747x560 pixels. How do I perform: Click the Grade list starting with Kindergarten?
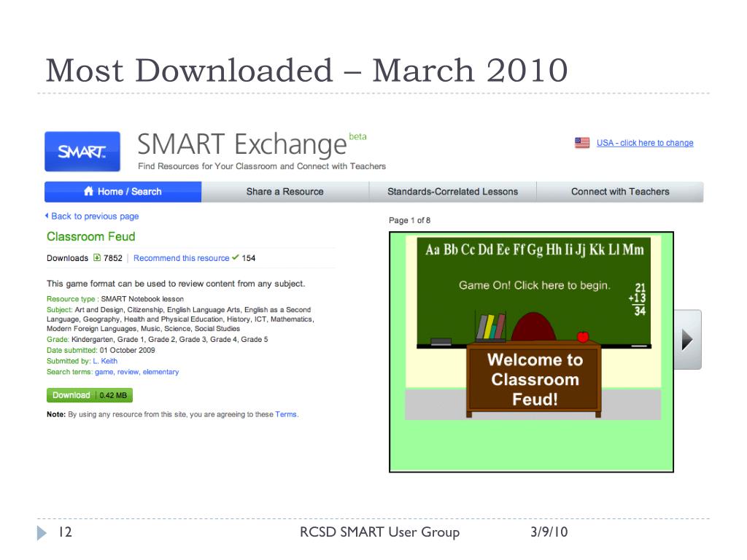coord(169,340)
